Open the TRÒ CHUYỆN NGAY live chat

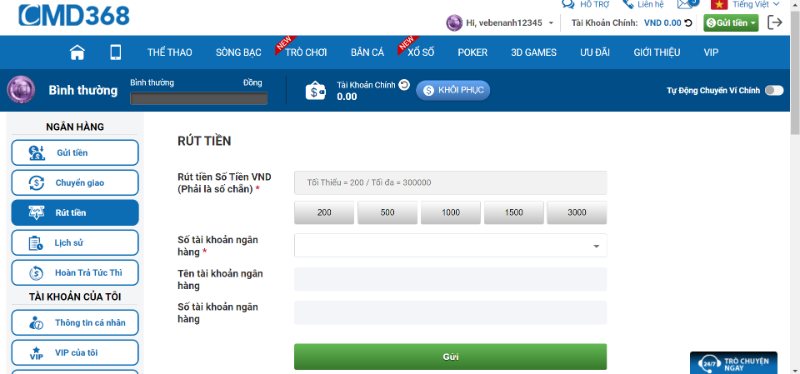(734, 363)
